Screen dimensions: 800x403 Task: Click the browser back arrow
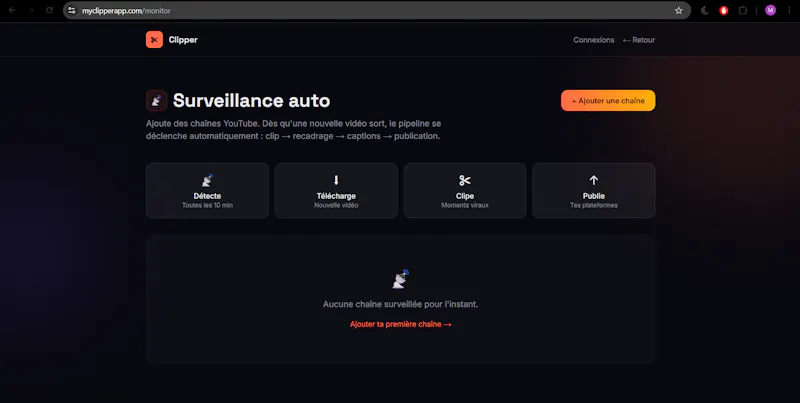coord(12,10)
